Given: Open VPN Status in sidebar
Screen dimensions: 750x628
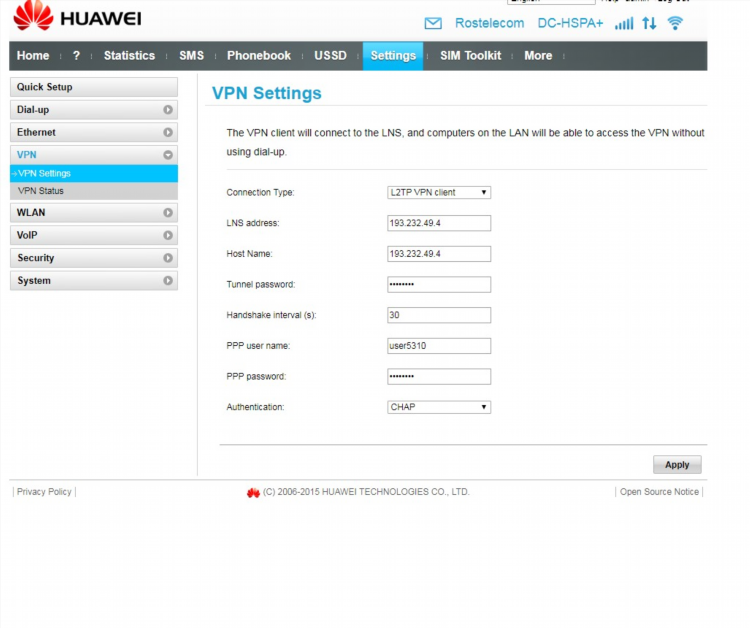Looking at the screenshot, I should click(94, 191).
